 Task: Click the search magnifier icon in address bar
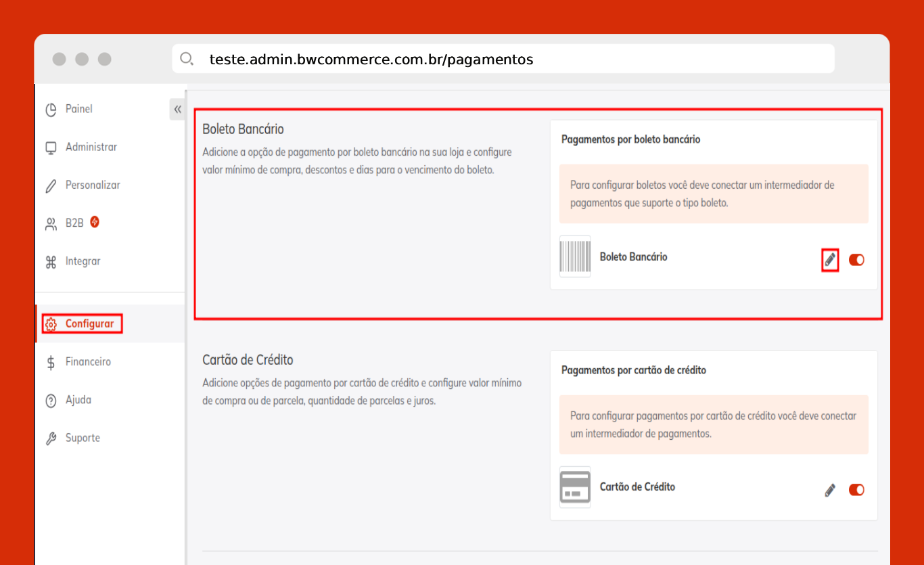click(187, 59)
